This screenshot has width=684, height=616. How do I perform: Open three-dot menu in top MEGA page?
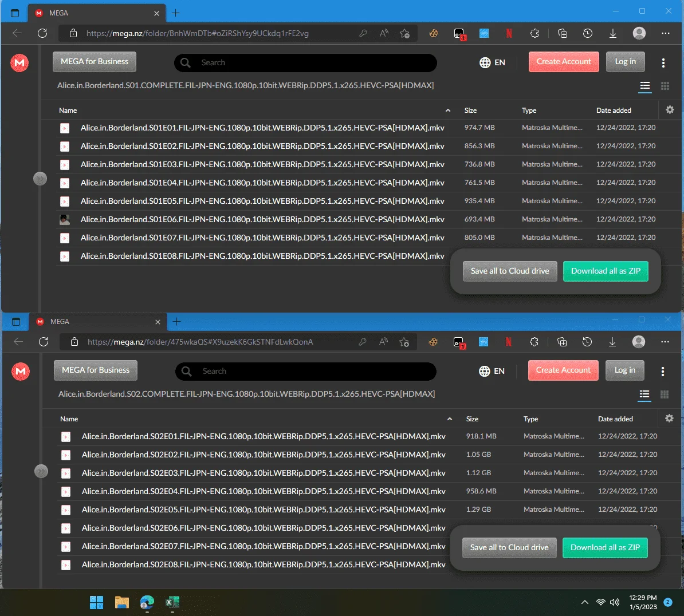tap(663, 63)
